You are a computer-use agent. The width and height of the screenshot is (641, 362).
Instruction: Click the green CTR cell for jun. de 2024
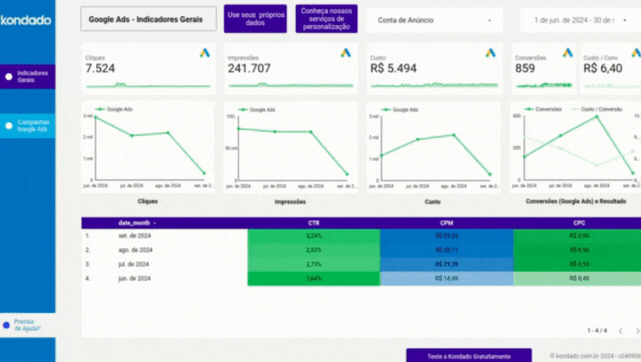314,278
